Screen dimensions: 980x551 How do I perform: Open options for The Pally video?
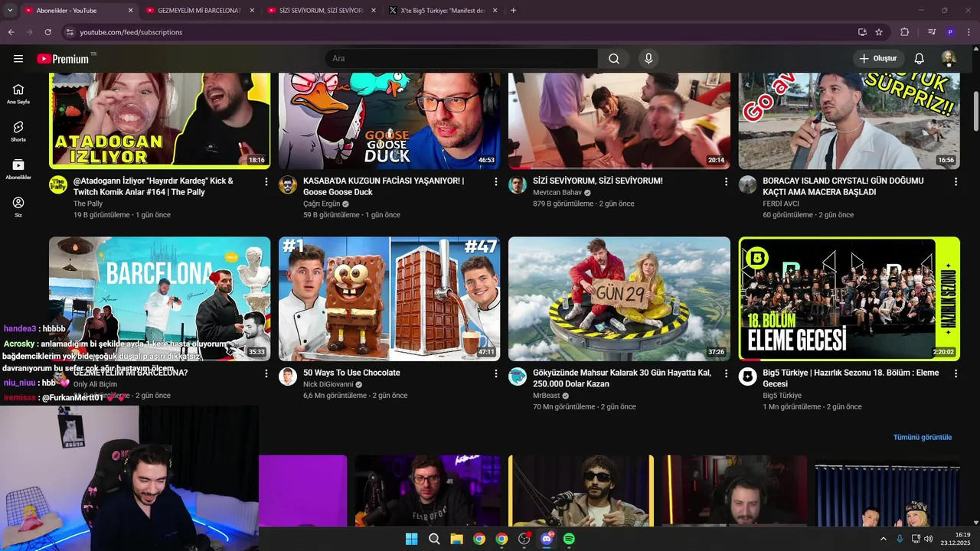(x=266, y=181)
